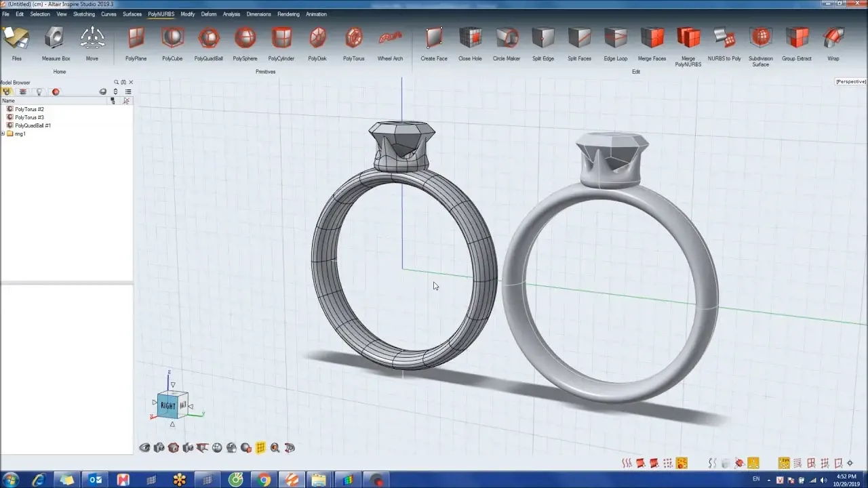Toggle the grid visibility at bottom toolbar
The image size is (868, 488).
(x=258, y=447)
